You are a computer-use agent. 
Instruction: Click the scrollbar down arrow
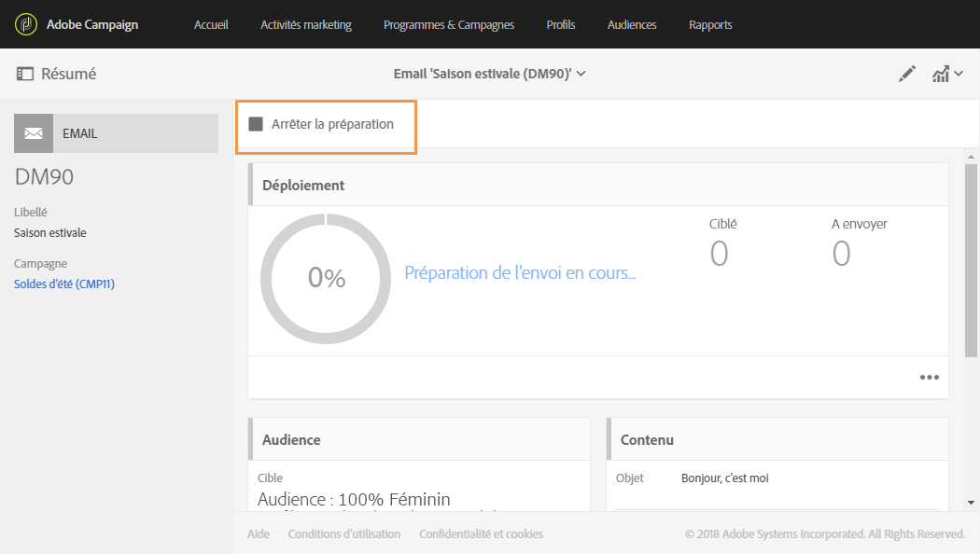click(x=971, y=502)
